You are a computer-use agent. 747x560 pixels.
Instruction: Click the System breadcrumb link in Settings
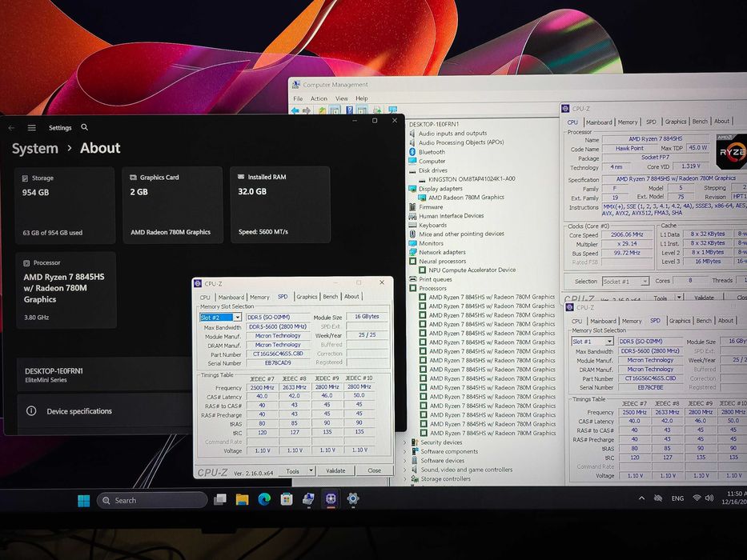pyautogui.click(x=34, y=149)
